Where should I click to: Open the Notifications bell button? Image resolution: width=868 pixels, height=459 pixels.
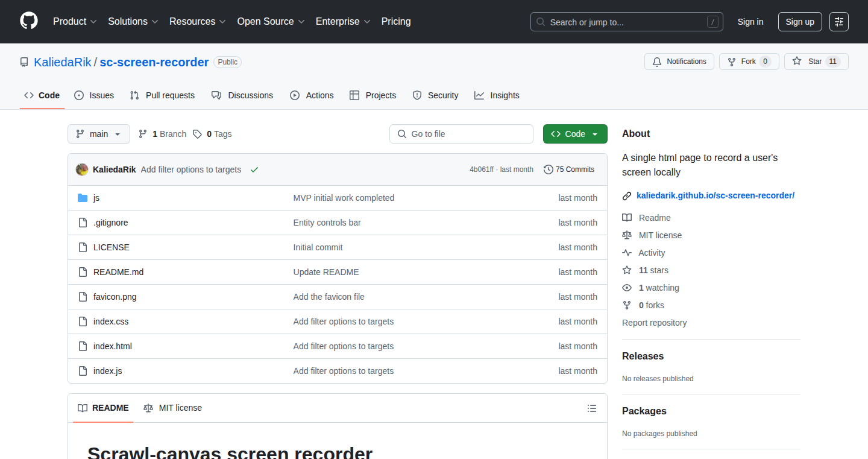pyautogui.click(x=679, y=62)
